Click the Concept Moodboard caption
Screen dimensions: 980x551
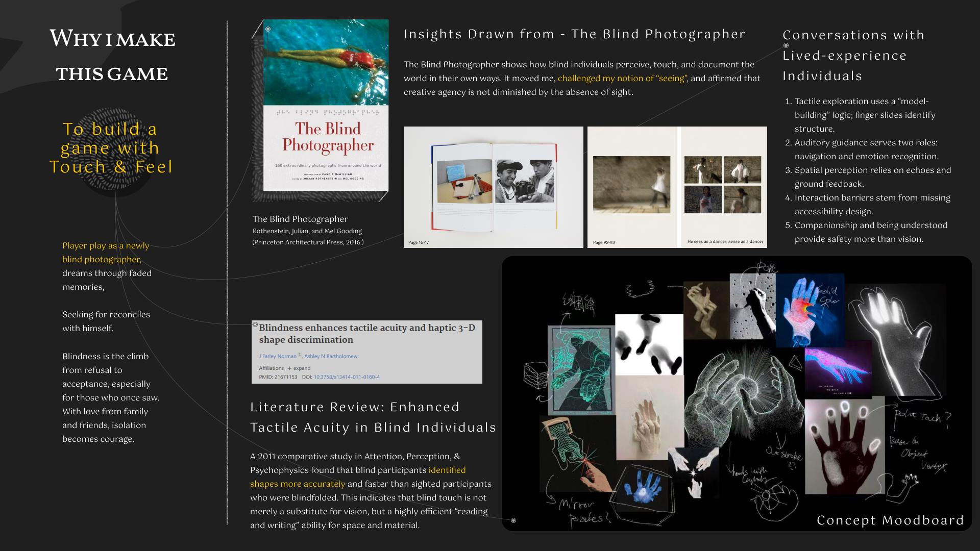[890, 520]
